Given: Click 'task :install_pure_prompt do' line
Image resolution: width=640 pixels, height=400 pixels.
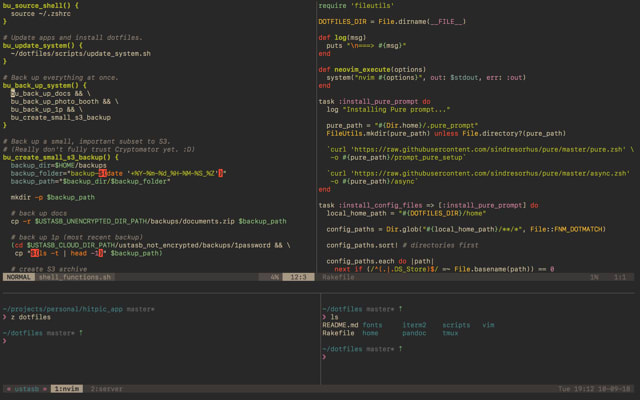Looking at the screenshot, I should pyautogui.click(x=375, y=102).
